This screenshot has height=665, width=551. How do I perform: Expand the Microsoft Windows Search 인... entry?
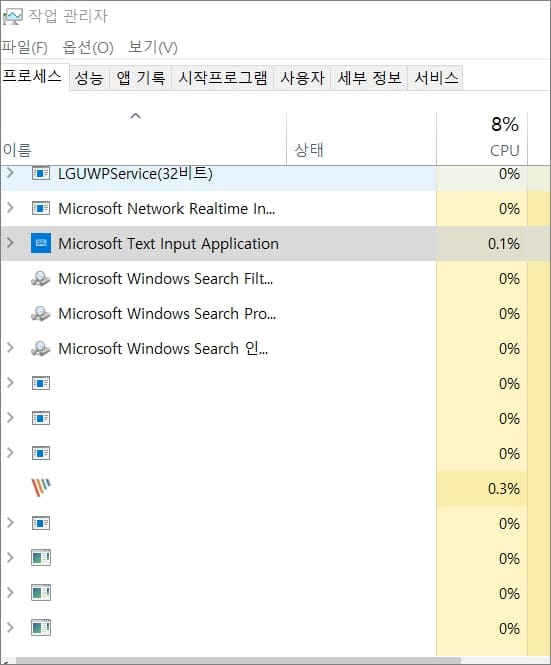pos(10,348)
